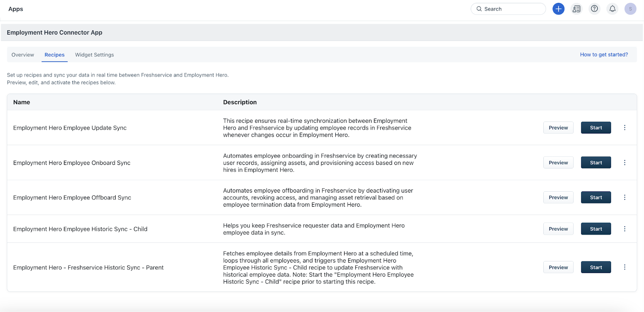Click description starting 'Automates employee offboarding'
This screenshot has height=312, width=644.
click(318, 197)
